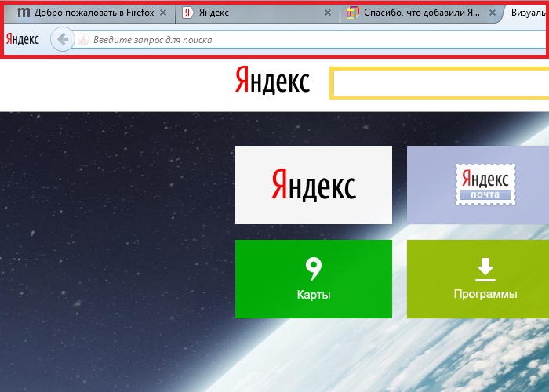Click the yellow-bordered Яндекс search field
549x392 pixels.
(439, 83)
